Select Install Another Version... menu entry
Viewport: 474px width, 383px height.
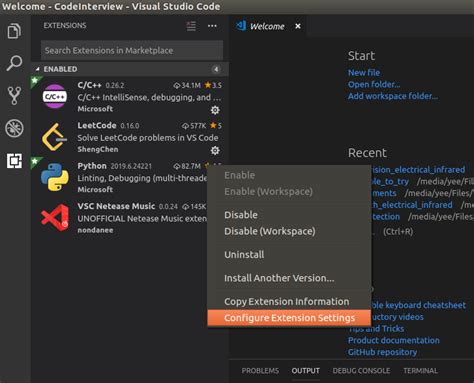pos(289,278)
